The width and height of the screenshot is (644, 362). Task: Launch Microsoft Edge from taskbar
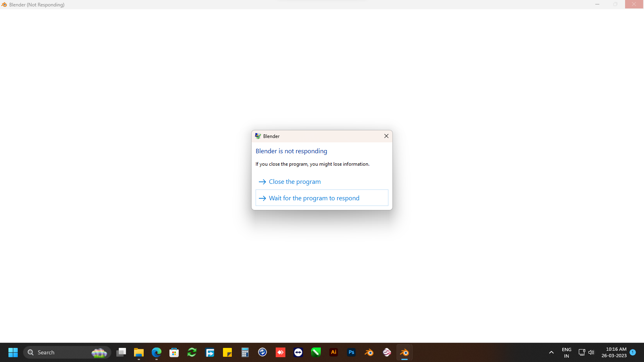tap(157, 352)
